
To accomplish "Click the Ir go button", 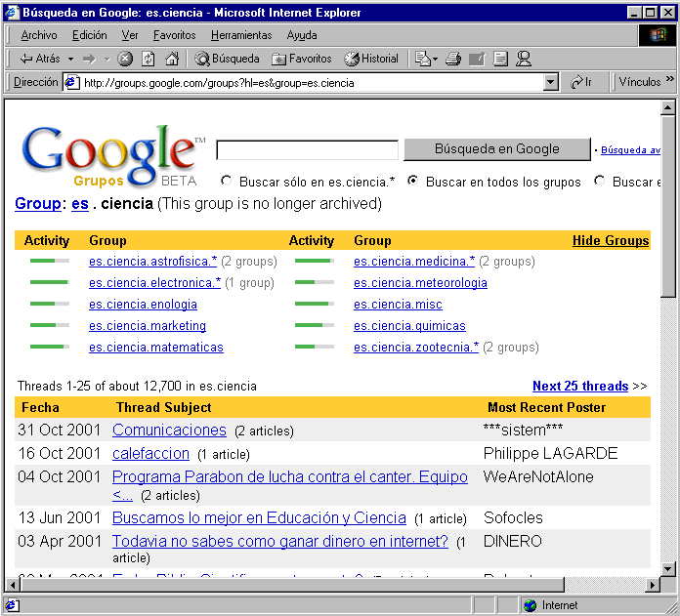I will [x=581, y=82].
